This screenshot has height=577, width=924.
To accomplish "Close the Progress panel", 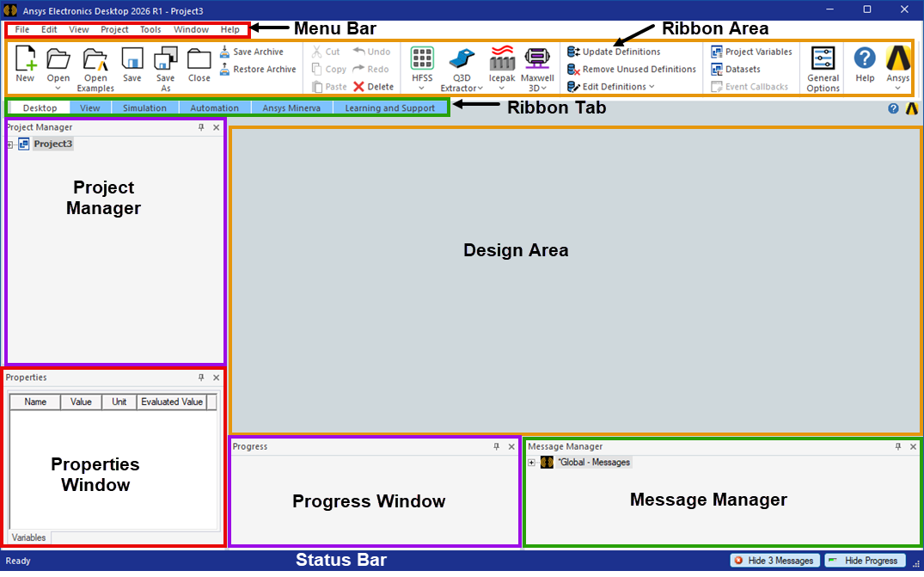I will coord(511,447).
